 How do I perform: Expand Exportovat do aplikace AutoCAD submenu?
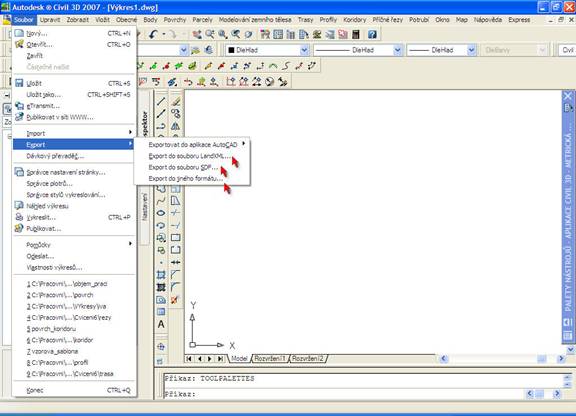click(192, 144)
